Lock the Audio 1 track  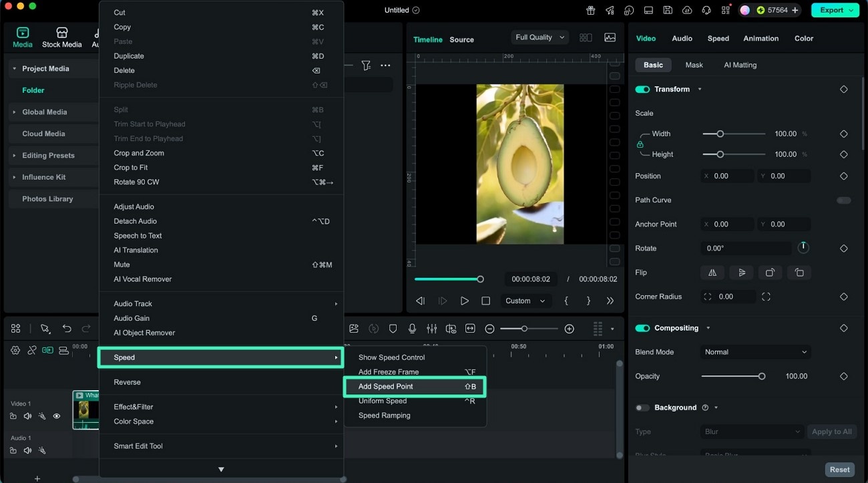click(x=13, y=451)
